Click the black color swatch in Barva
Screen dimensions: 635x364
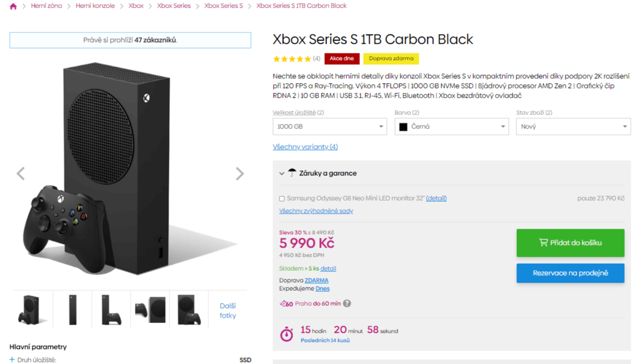click(403, 127)
